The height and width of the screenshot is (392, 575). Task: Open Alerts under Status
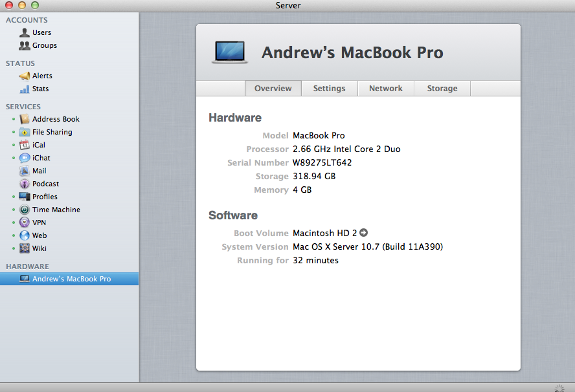69,76
